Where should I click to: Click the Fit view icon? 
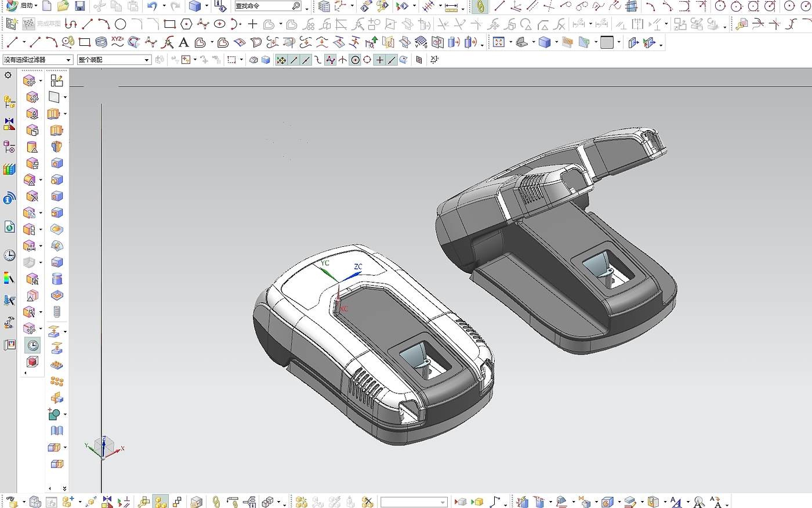pos(498,42)
